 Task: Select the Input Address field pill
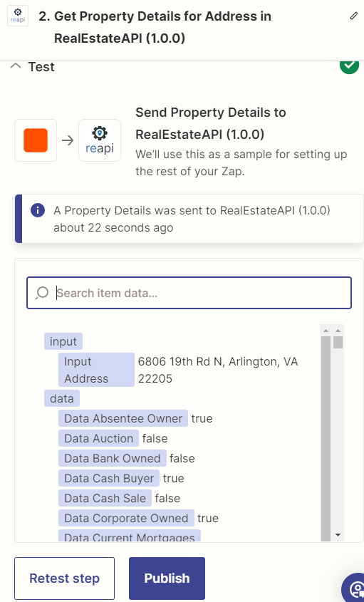pos(96,370)
